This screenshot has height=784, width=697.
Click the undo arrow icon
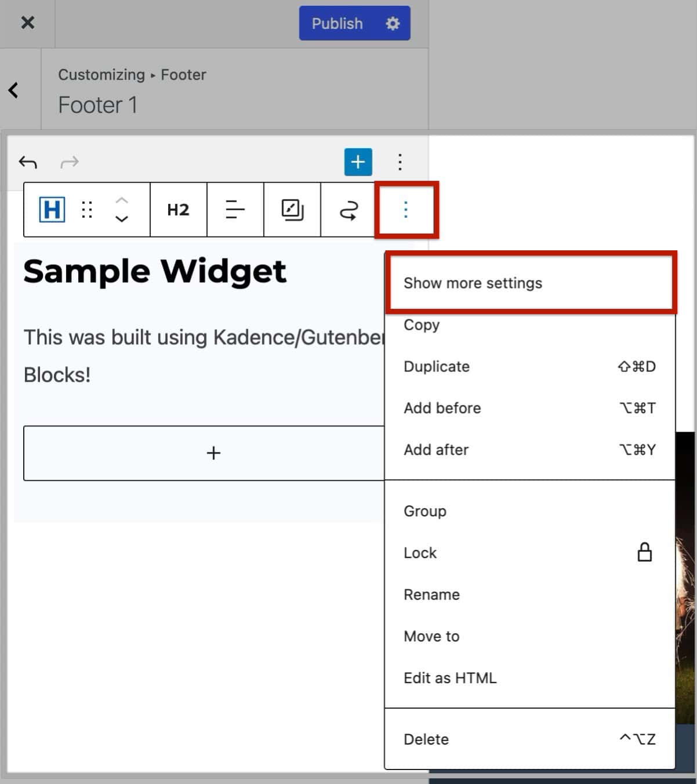point(28,162)
